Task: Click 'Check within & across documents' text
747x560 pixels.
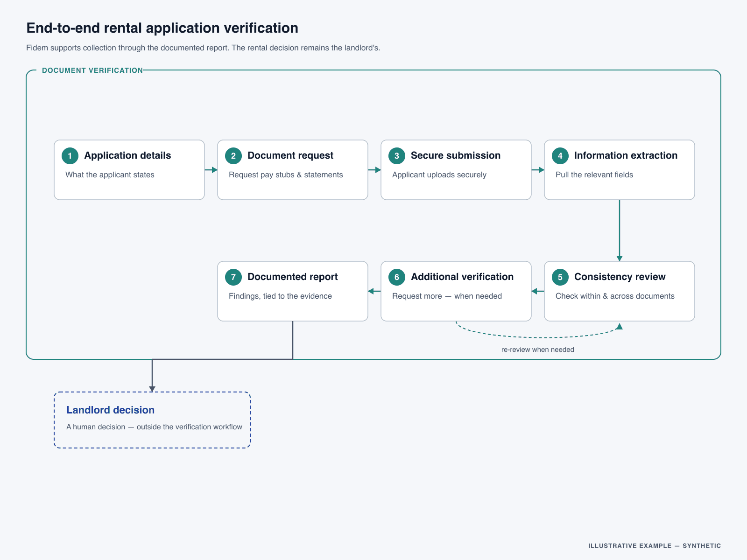Action: pyautogui.click(x=615, y=296)
